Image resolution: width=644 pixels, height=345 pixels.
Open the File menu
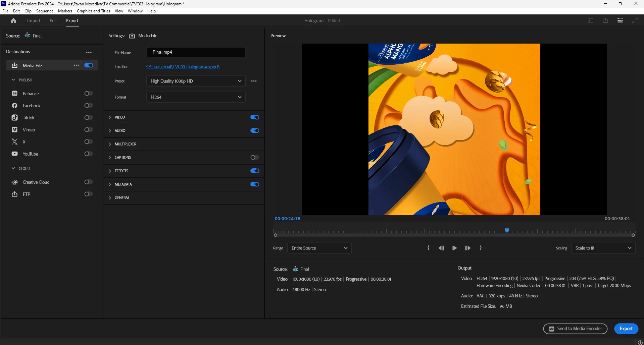tap(5, 11)
